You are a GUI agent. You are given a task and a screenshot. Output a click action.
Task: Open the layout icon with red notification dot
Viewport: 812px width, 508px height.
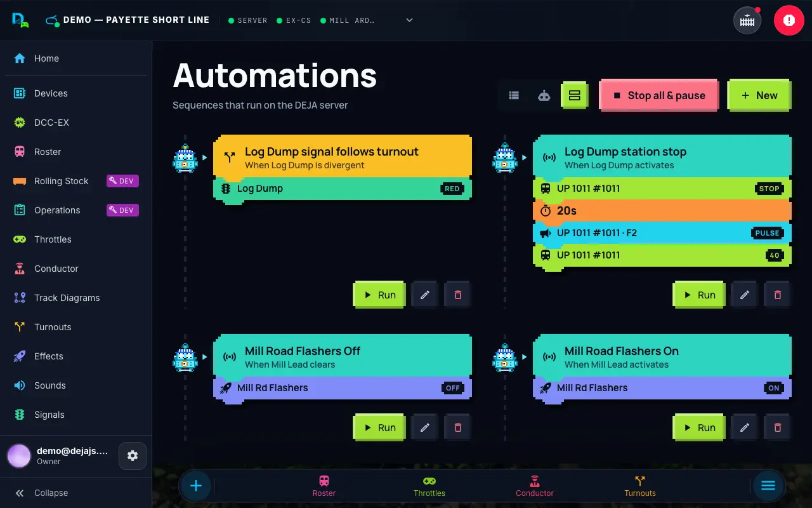[x=747, y=20]
